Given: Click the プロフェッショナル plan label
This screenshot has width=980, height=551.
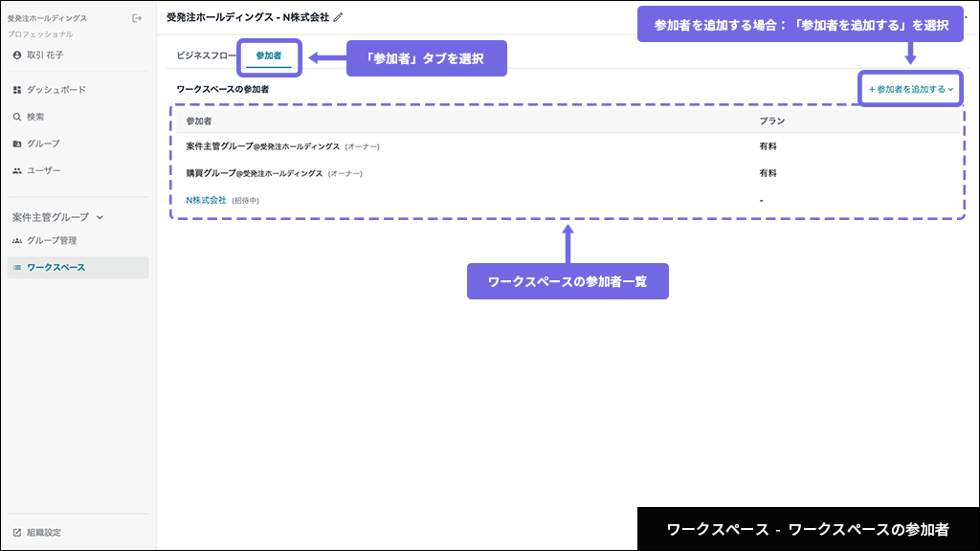Looking at the screenshot, I should tap(40, 34).
